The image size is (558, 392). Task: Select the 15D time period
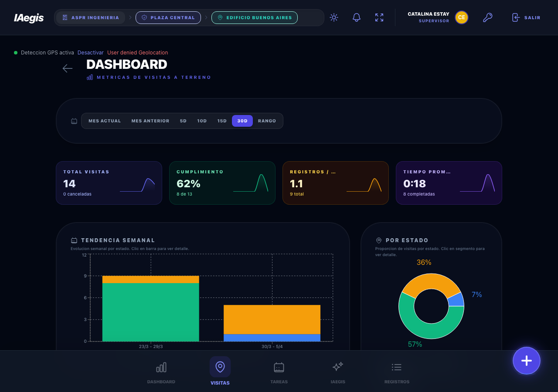[222, 121]
